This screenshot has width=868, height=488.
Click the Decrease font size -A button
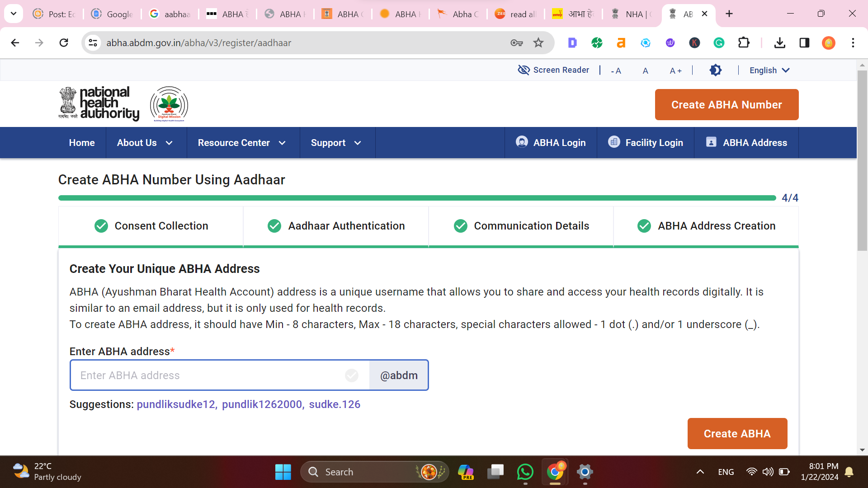(x=617, y=70)
